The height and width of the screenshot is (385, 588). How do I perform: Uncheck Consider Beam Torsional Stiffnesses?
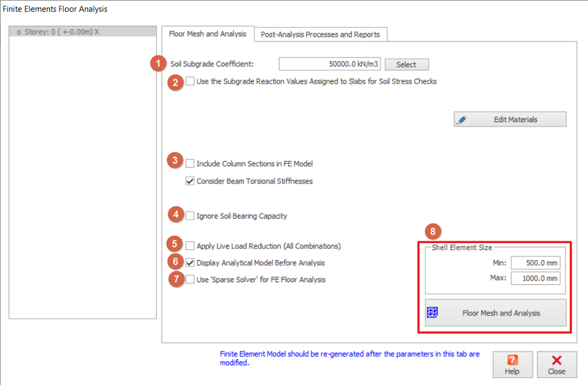190,181
